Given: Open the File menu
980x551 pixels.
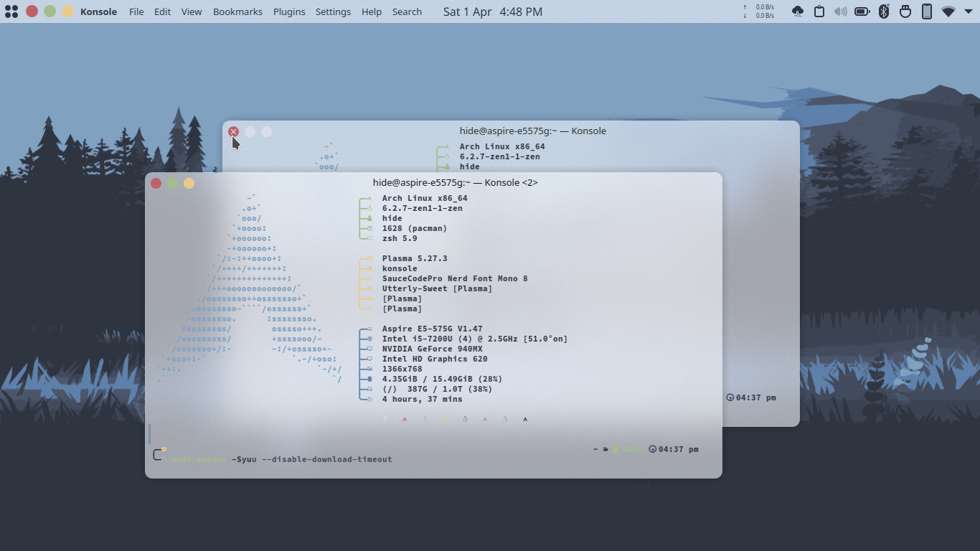Looking at the screenshot, I should pos(136,11).
